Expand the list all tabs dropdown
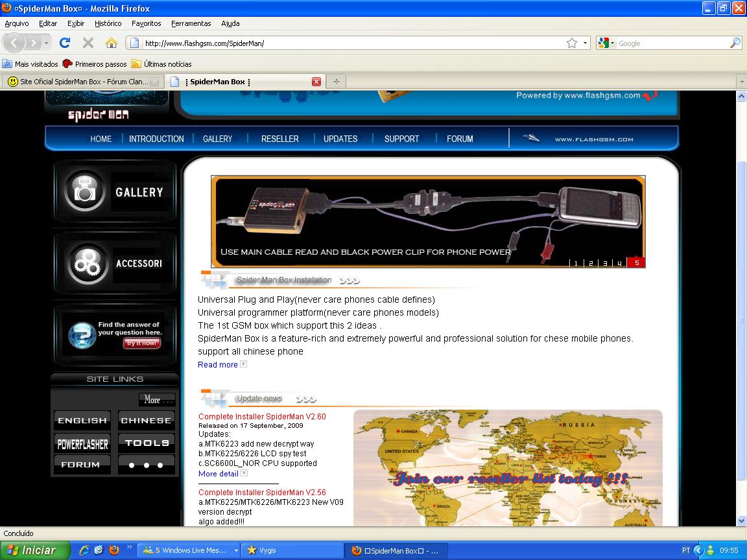The height and width of the screenshot is (560, 747). point(742,82)
